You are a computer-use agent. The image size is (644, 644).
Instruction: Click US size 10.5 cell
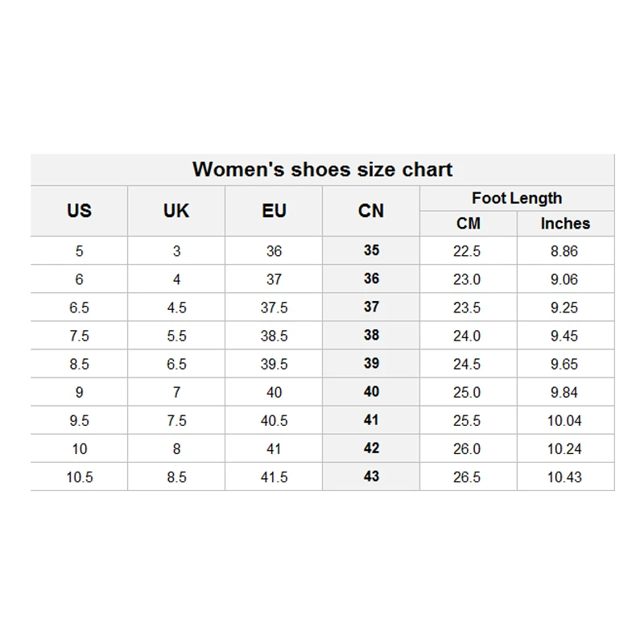tap(79, 477)
